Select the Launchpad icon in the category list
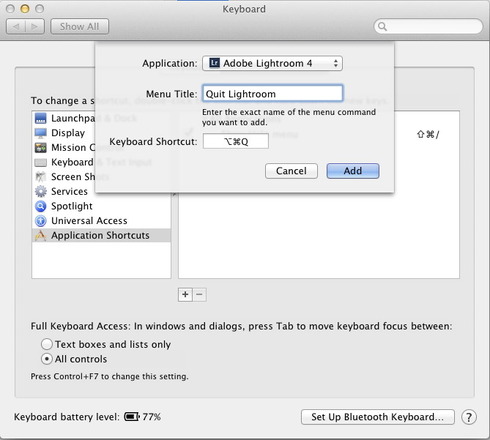490x440 pixels. (41, 118)
